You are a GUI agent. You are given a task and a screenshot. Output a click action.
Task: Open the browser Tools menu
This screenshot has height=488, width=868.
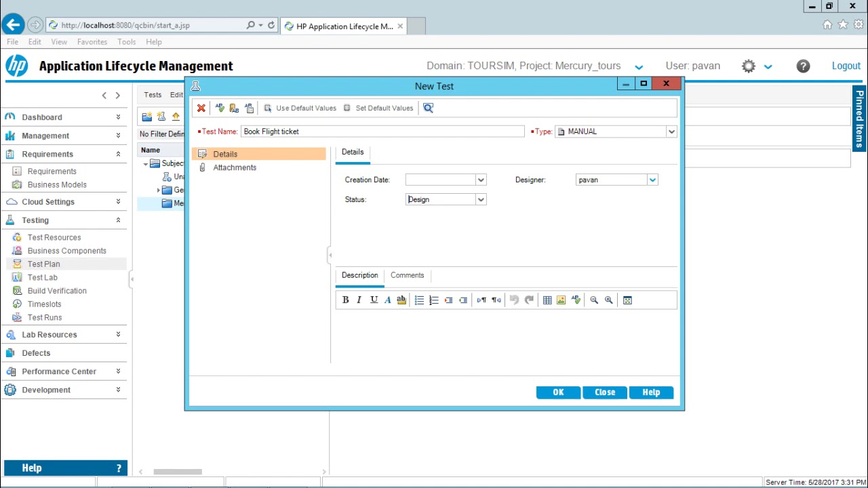coord(127,42)
